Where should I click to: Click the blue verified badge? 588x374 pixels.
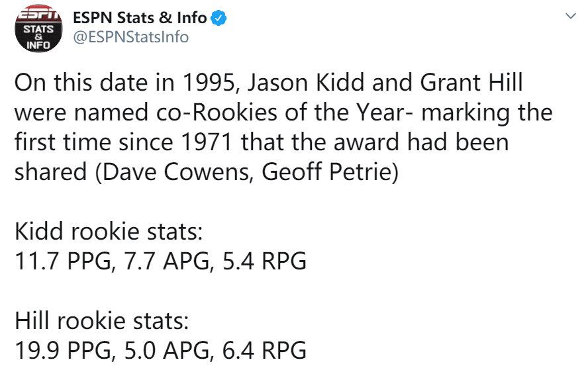pyautogui.click(x=219, y=18)
